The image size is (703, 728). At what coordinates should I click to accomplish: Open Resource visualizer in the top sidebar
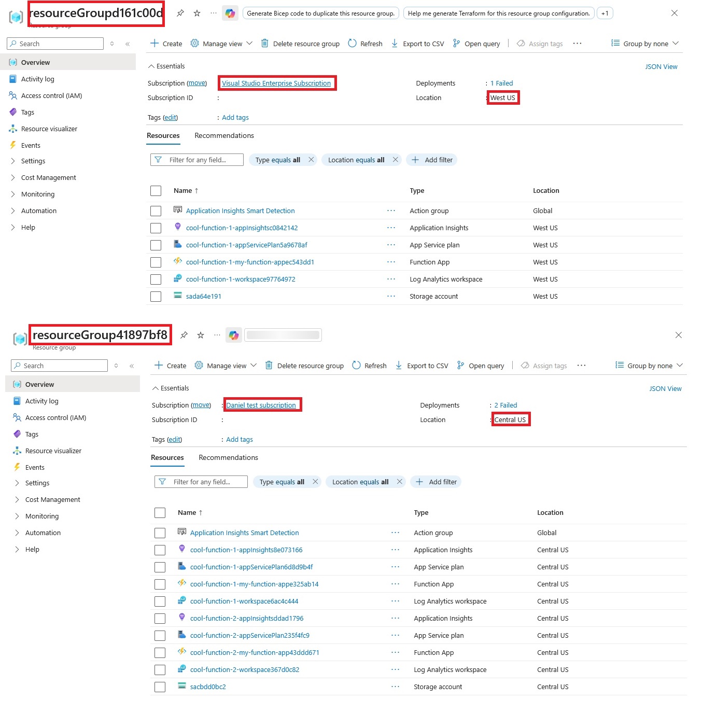(49, 129)
